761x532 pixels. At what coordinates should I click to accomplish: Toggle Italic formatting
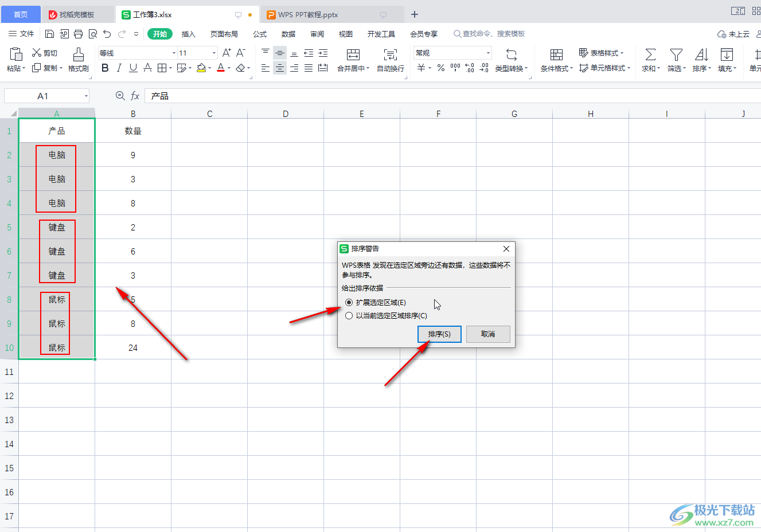point(119,68)
